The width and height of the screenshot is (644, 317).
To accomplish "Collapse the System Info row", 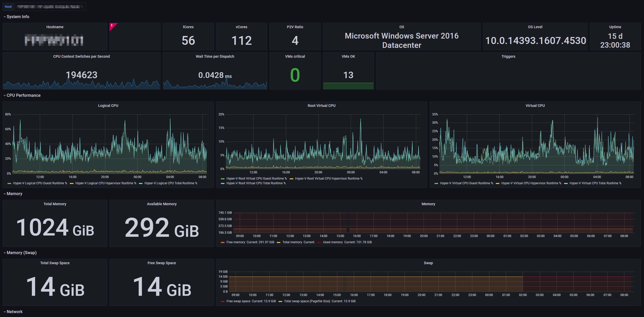I will (18, 17).
